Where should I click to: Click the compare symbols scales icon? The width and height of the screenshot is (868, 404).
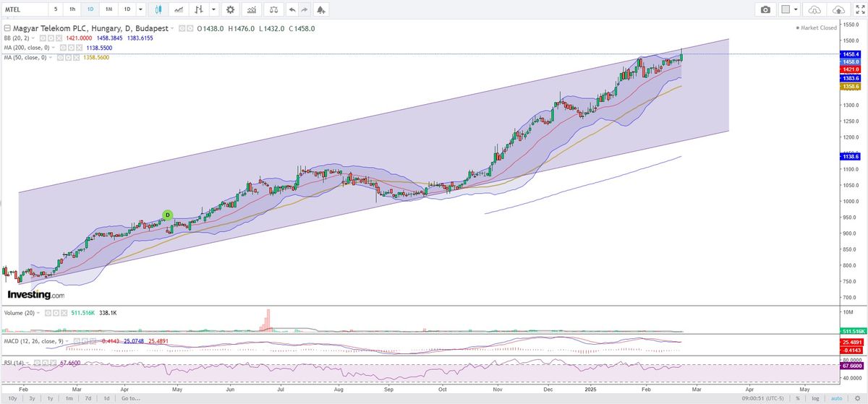(273, 9)
